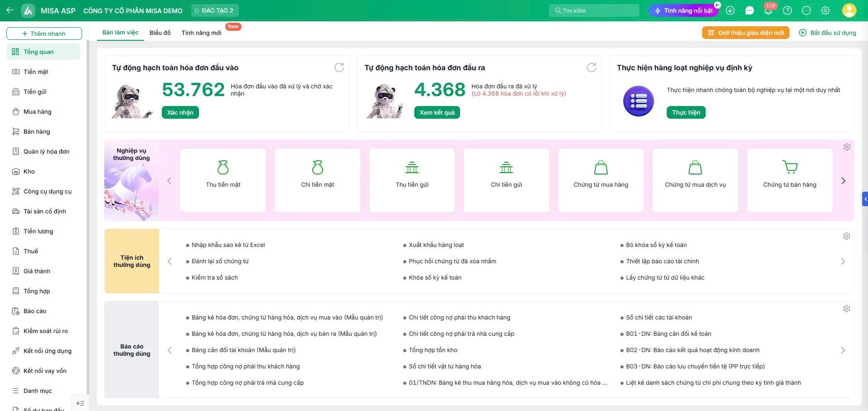Click the Thêm nhanh button
The width and height of the screenshot is (868, 411).
pos(44,34)
